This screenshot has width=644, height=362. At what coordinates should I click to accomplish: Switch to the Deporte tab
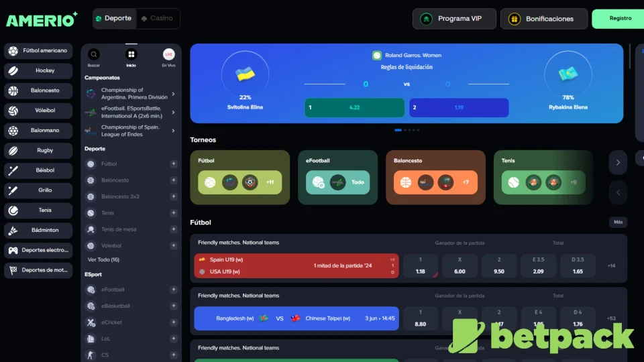pos(114,19)
